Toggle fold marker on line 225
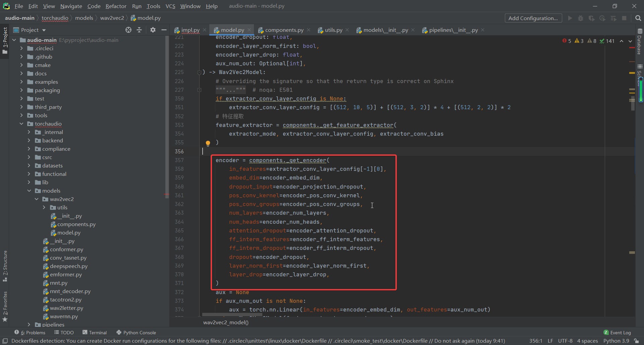 click(199, 72)
